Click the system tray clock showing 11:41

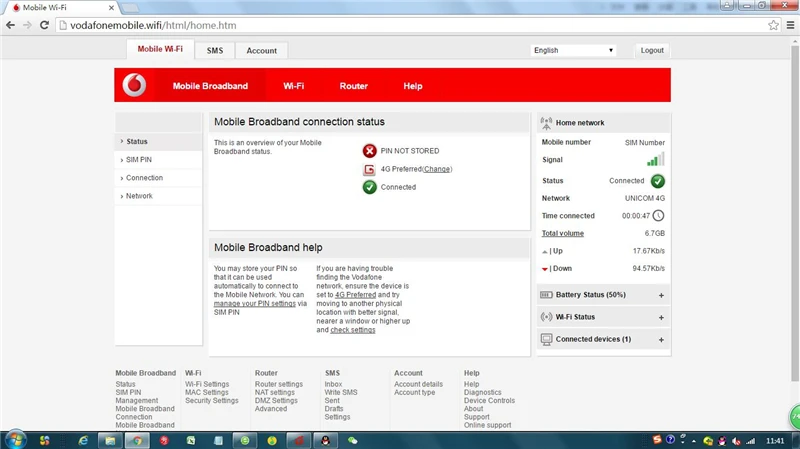coord(775,441)
